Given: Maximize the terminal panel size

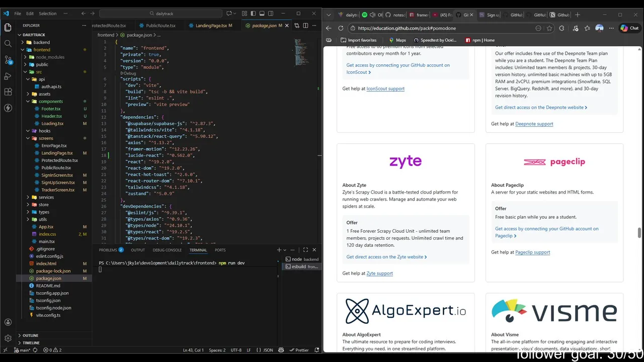Looking at the screenshot, I should (x=305, y=250).
